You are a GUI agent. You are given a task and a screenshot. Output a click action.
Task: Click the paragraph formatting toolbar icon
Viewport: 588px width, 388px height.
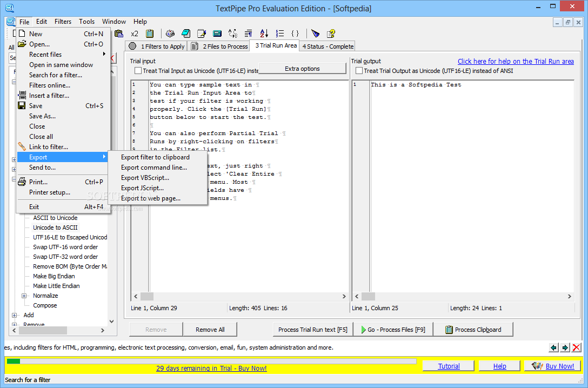click(248, 34)
